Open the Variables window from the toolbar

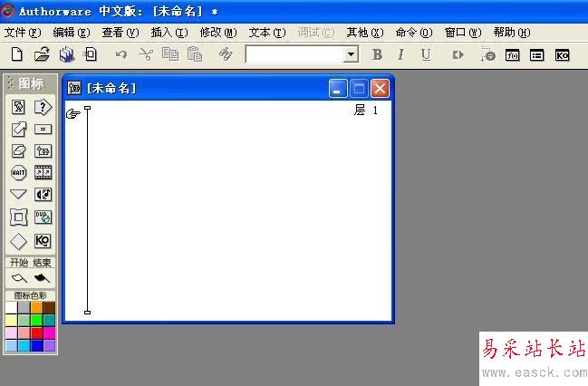pos(537,55)
